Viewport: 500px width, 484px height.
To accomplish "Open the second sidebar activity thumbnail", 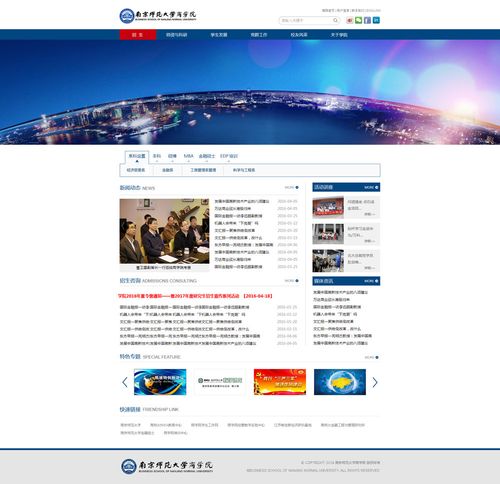I will [328, 234].
